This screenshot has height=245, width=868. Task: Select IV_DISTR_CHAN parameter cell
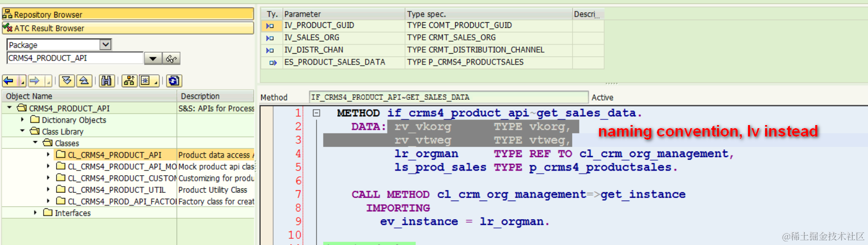[343, 50]
